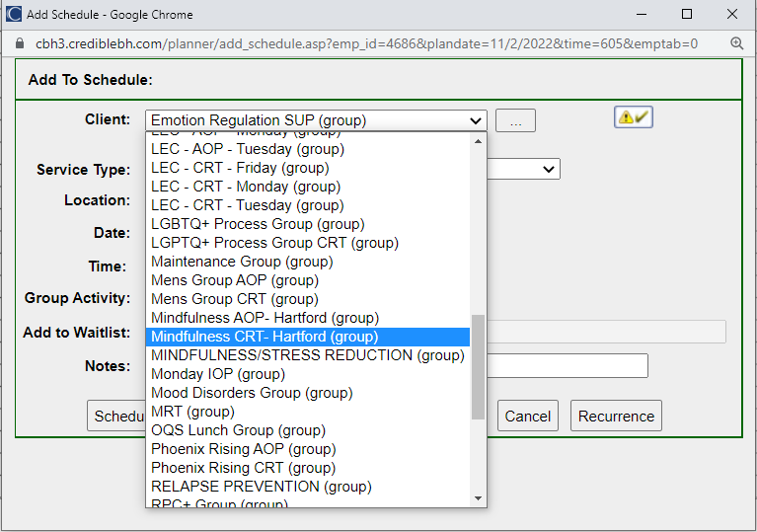Click the Notes input field

tap(568, 366)
